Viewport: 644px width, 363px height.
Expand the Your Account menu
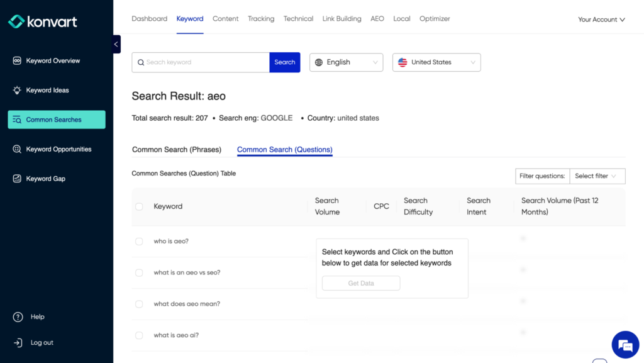point(601,20)
